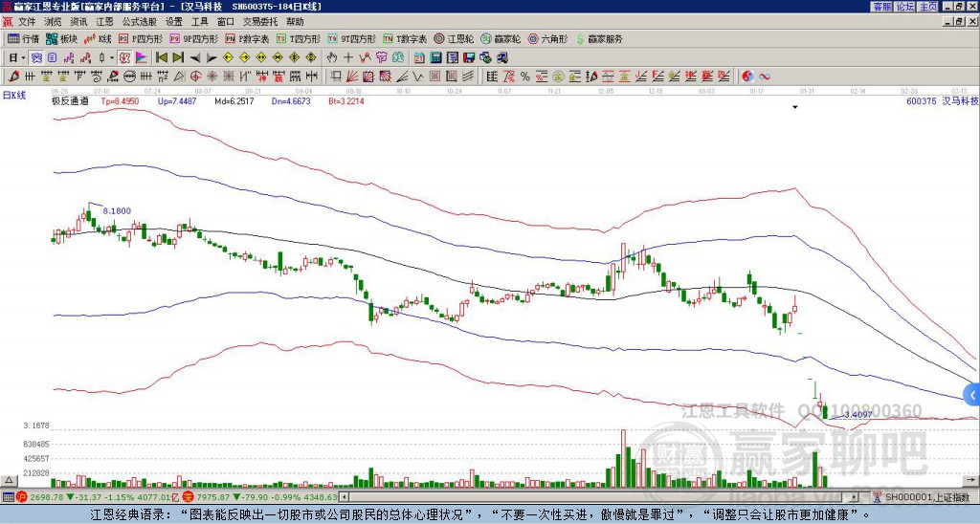This screenshot has height=524, width=980.
Task: Click the Tp=8.4950 indicator value
Action: (120, 100)
